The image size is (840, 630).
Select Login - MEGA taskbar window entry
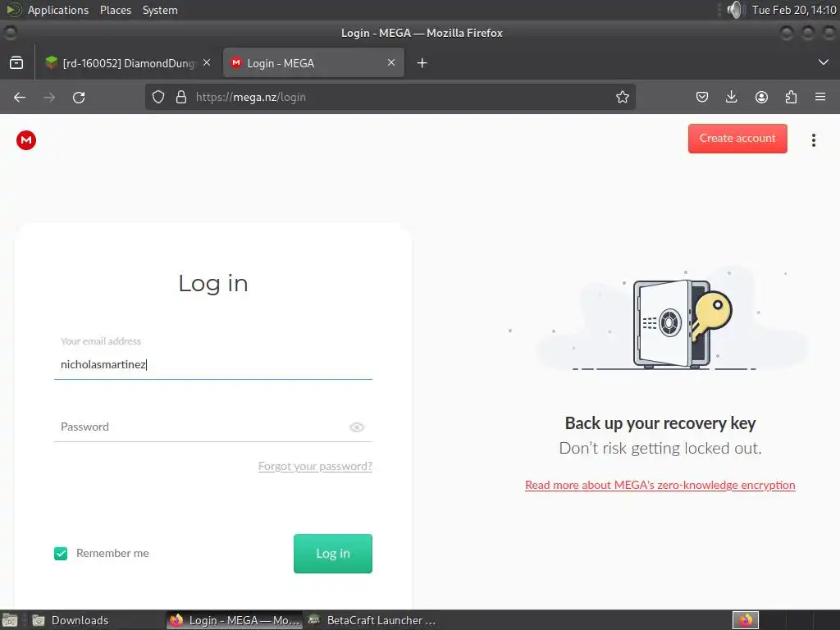click(x=234, y=620)
